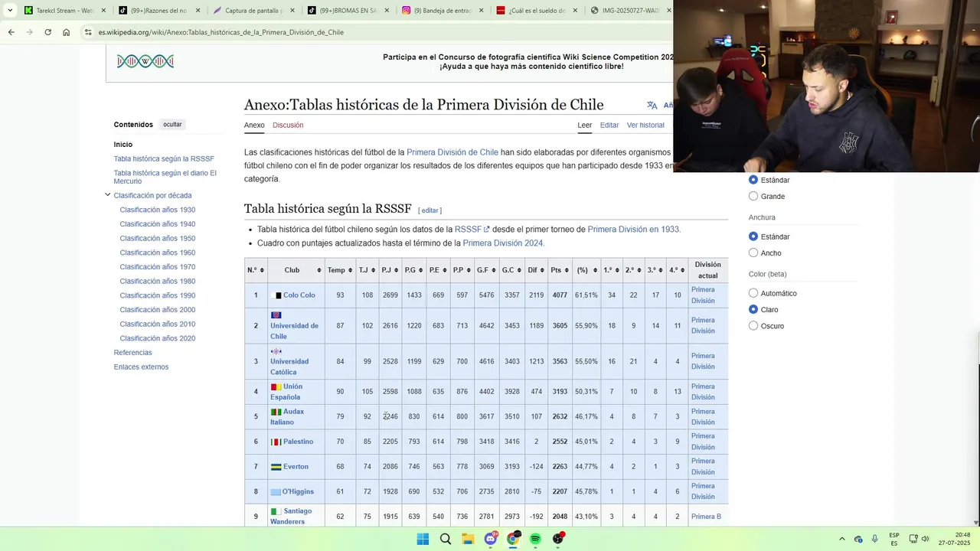Open the Wiki Science Competition DNA logo

pos(145,61)
